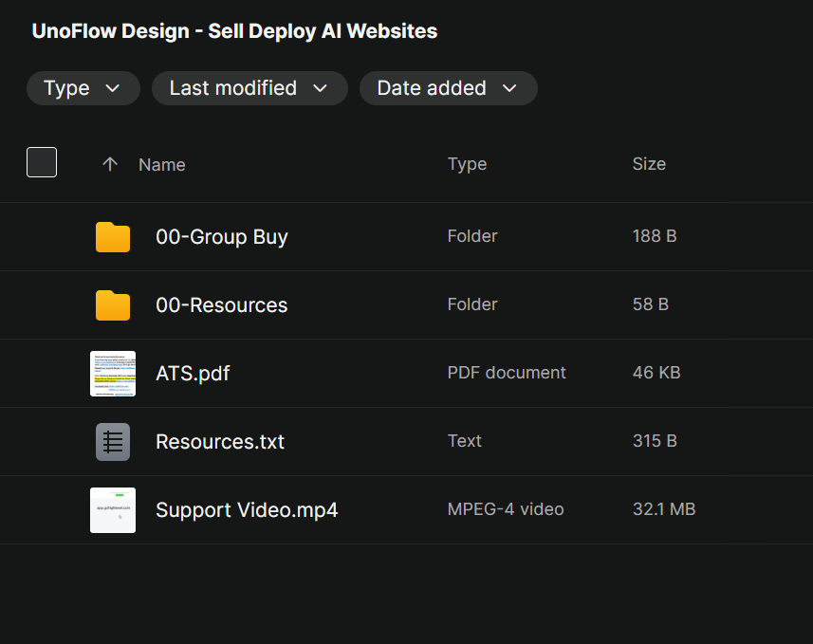Select the ATS.pdf file name

[193, 374]
